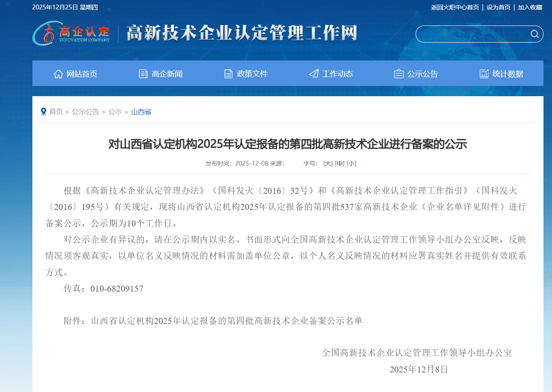Select the clipboard icon next to 公示公告
The height and width of the screenshot is (392, 552).
[399, 73]
